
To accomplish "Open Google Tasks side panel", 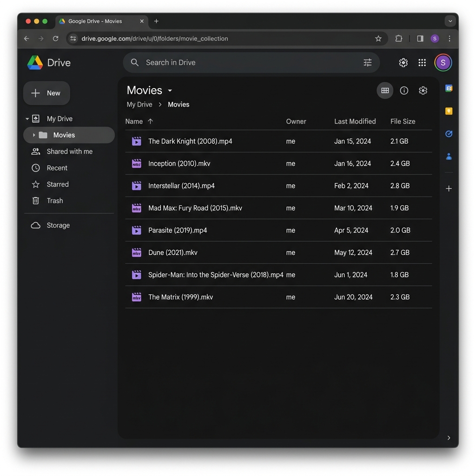I will click(x=449, y=133).
